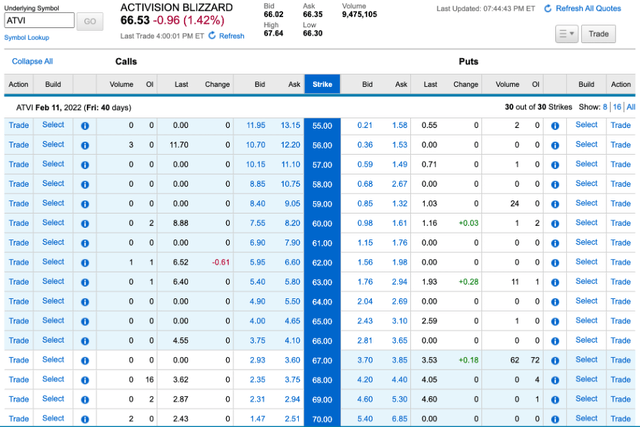Refresh the last trade quote

pos(227,36)
